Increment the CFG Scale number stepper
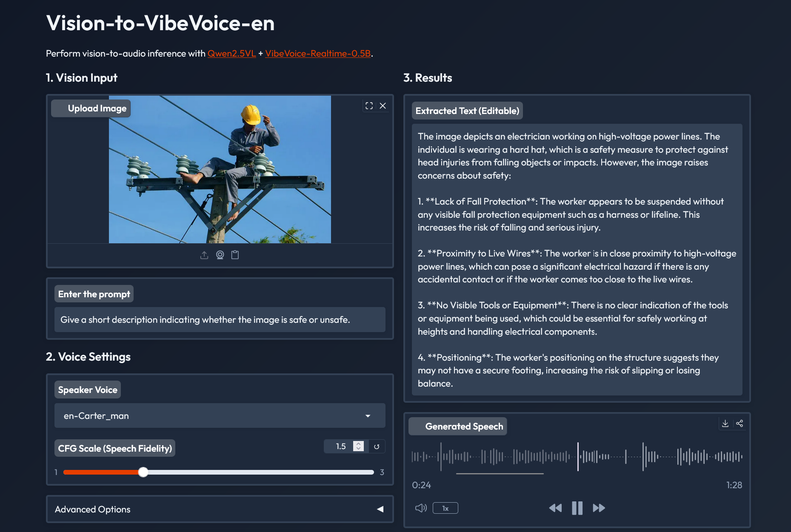Screen dimensions: 791x532 (359, 444)
